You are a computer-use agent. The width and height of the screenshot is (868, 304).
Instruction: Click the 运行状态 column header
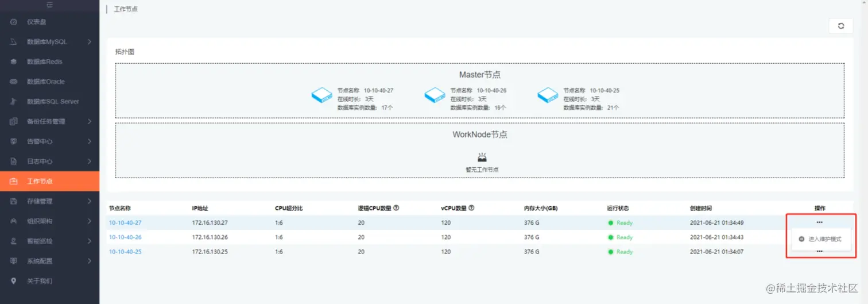click(x=618, y=208)
